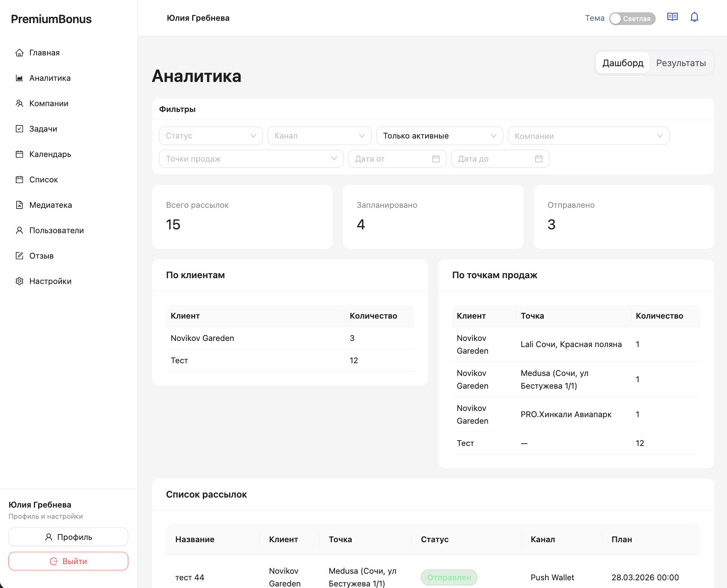Click the Отправлен status badge

pyautogui.click(x=449, y=577)
